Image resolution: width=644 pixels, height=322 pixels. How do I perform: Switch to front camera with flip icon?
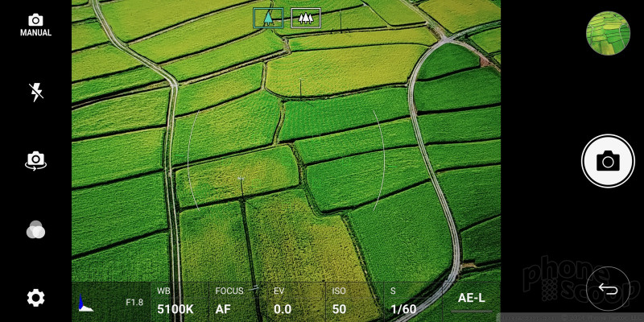(35, 160)
